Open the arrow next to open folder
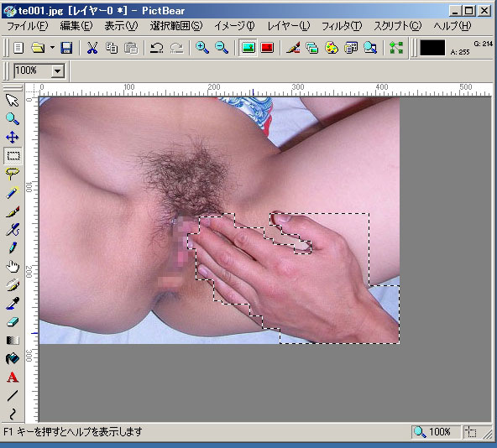The width and height of the screenshot is (497, 448). coord(52,48)
